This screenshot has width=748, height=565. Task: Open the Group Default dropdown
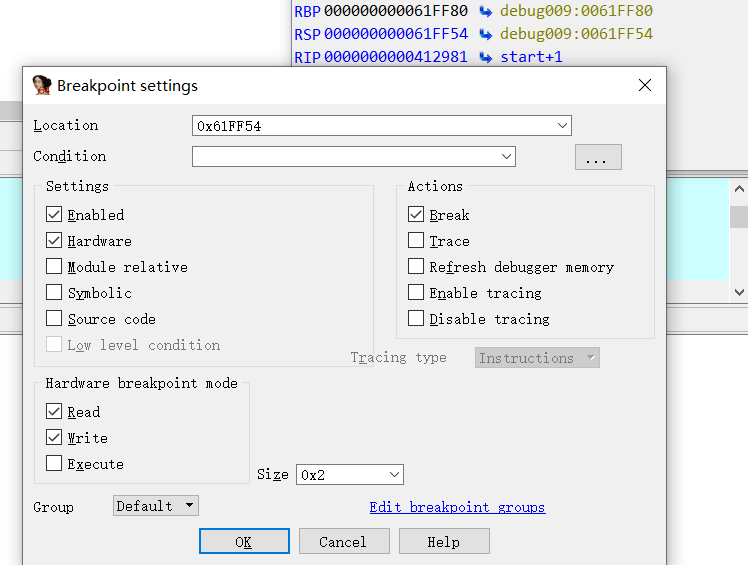point(189,506)
